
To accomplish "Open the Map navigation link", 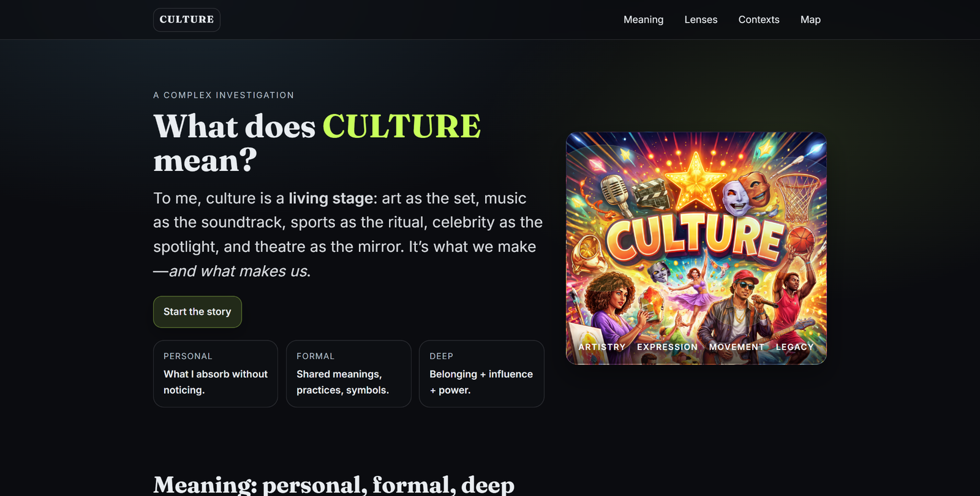I will [810, 20].
